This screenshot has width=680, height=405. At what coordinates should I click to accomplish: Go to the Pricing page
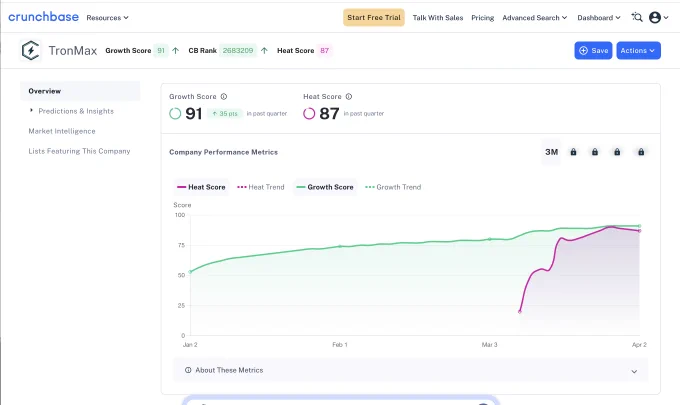pos(483,18)
